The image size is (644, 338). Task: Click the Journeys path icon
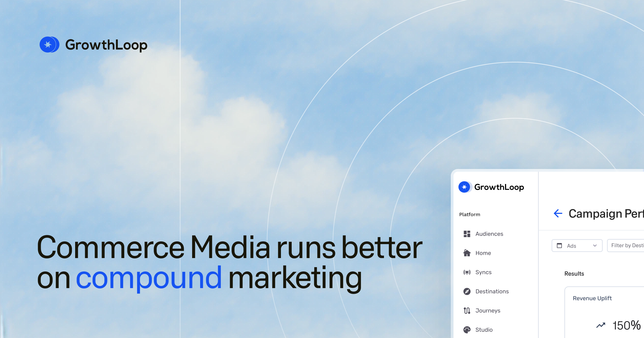tap(467, 311)
